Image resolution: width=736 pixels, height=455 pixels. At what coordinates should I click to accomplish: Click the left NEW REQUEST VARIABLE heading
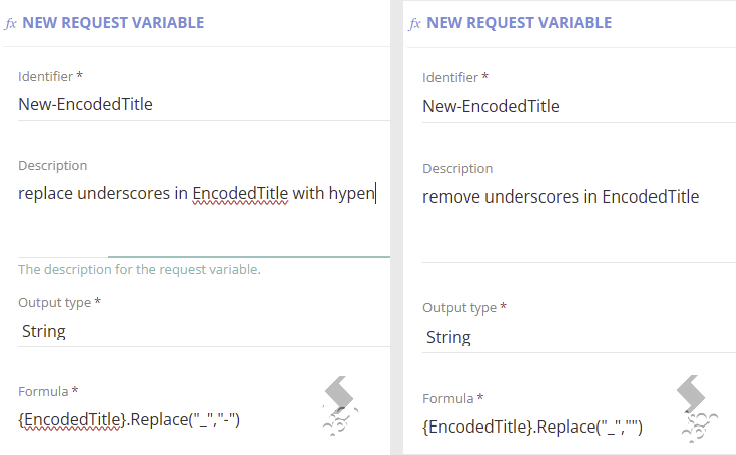113,23
